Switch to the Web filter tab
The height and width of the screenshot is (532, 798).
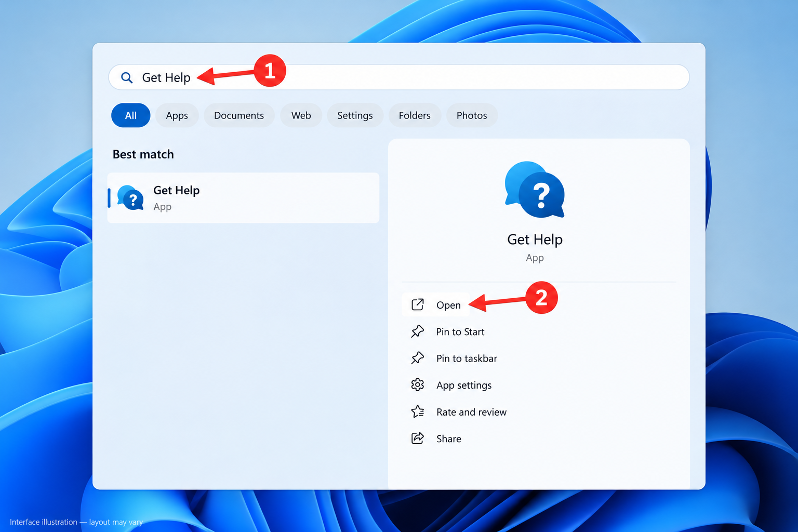[x=301, y=115]
